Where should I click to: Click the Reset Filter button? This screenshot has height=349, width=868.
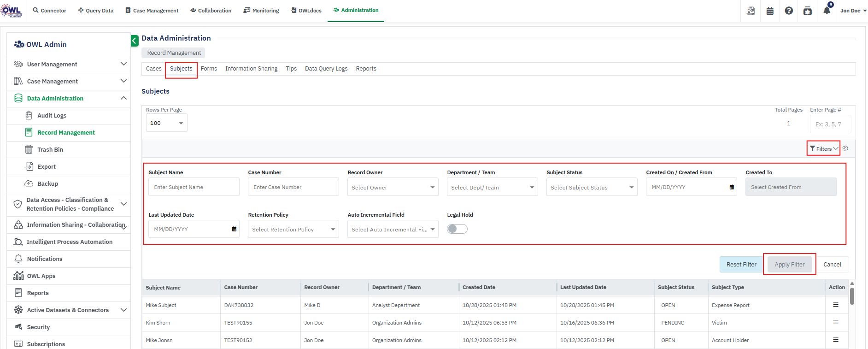pyautogui.click(x=741, y=264)
